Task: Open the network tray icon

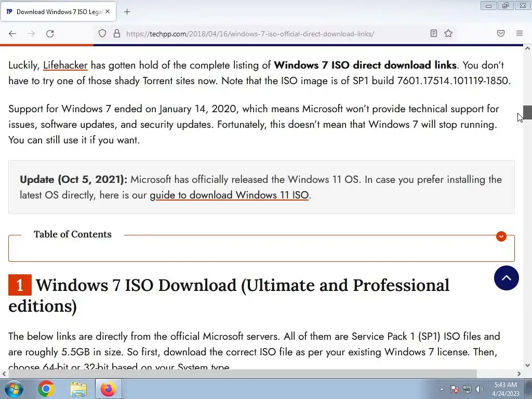Action: click(467, 389)
